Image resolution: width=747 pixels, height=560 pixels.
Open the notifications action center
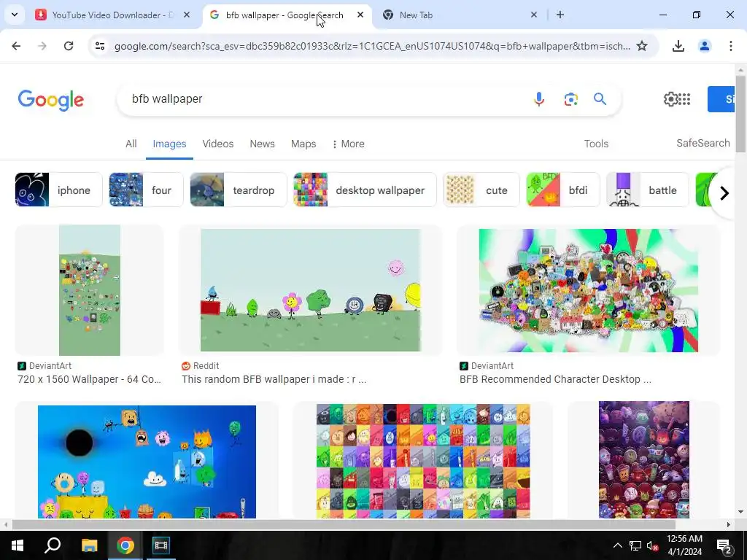(724, 545)
